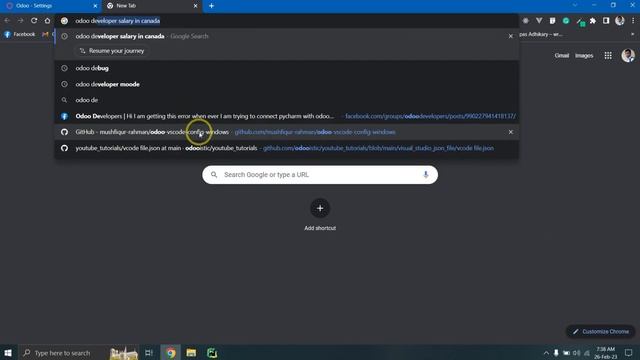Image resolution: width=640 pixels, height=360 pixels.
Task: Open File Explorer from taskbar
Action: tap(191, 353)
